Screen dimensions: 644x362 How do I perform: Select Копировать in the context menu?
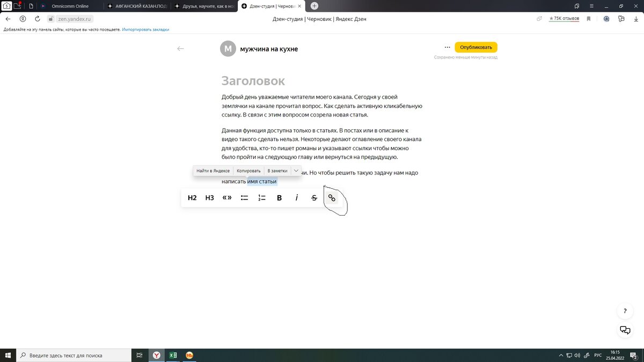click(x=248, y=170)
